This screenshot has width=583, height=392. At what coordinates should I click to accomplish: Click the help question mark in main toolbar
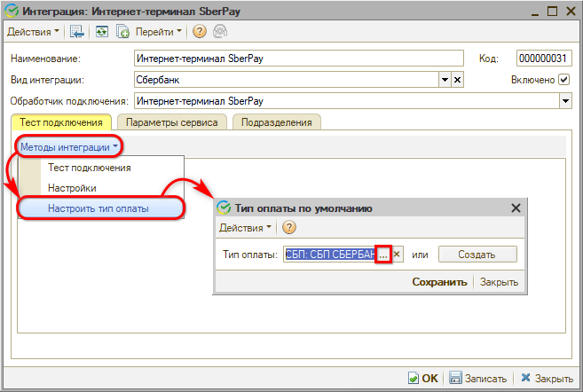200,32
